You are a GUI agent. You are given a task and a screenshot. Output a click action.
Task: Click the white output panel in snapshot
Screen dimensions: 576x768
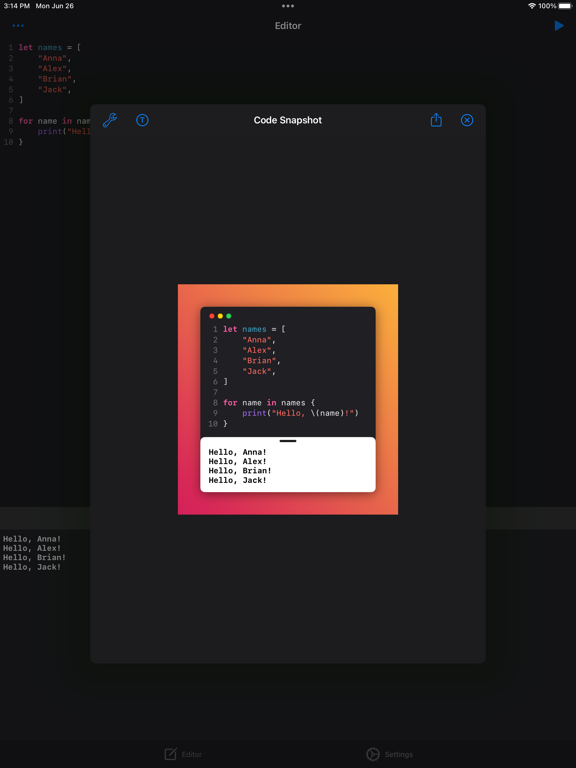[x=288, y=464]
